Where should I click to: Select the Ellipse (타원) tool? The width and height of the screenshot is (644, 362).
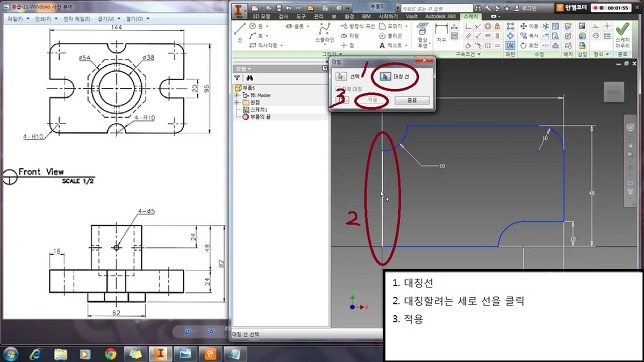pos(350,36)
